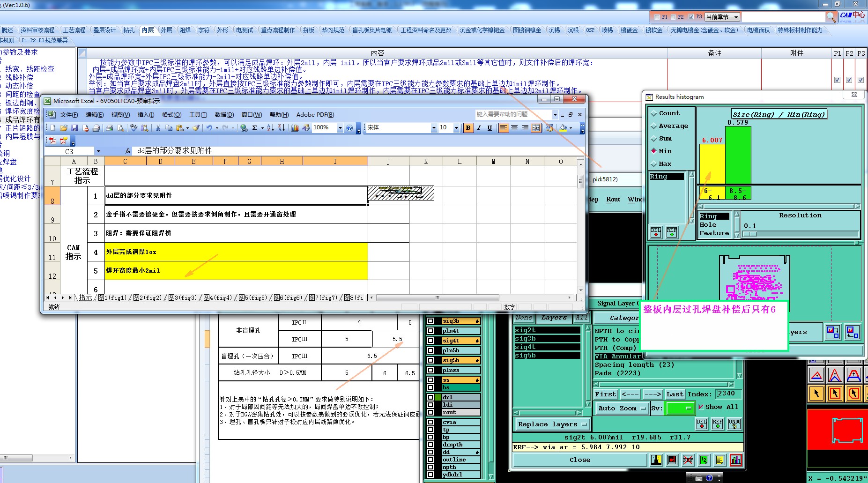Click the First button
The height and width of the screenshot is (483, 868).
coord(605,394)
